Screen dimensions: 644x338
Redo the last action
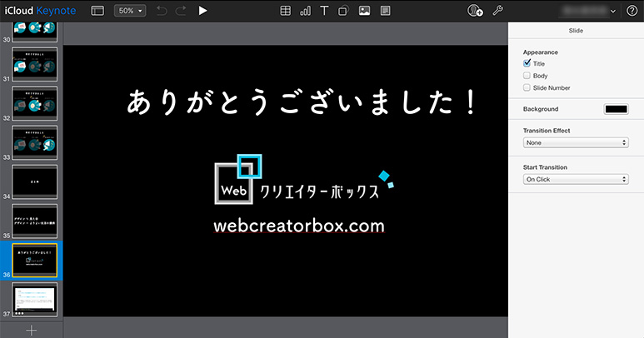tap(181, 11)
